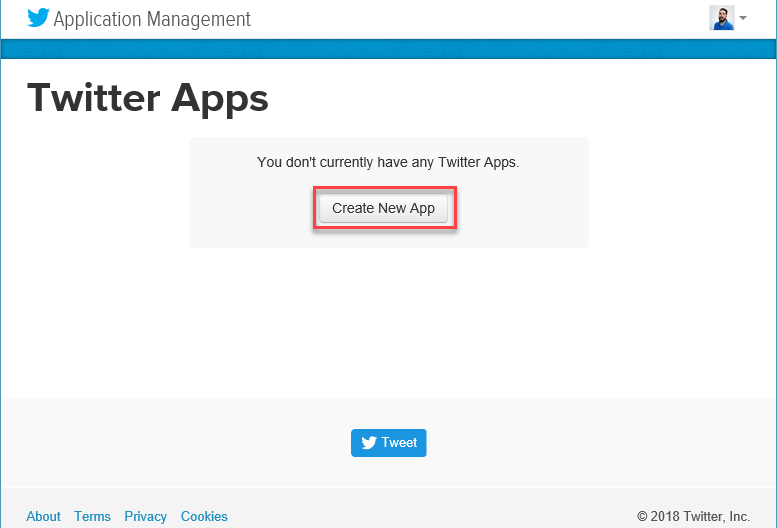Click the © 2018 Twitter, Inc. copyright text
The width and height of the screenshot is (777, 528).
[693, 516]
